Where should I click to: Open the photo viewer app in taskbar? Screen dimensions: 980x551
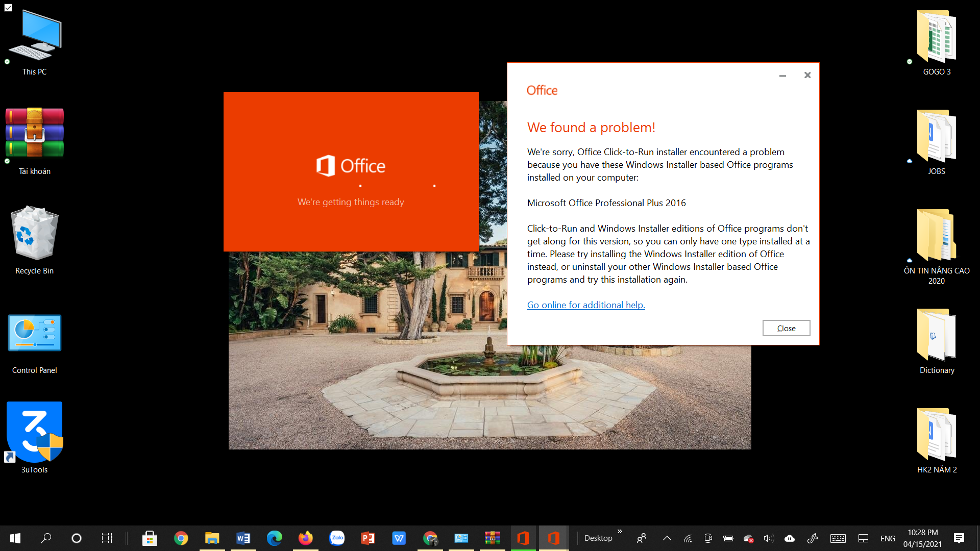tap(461, 538)
